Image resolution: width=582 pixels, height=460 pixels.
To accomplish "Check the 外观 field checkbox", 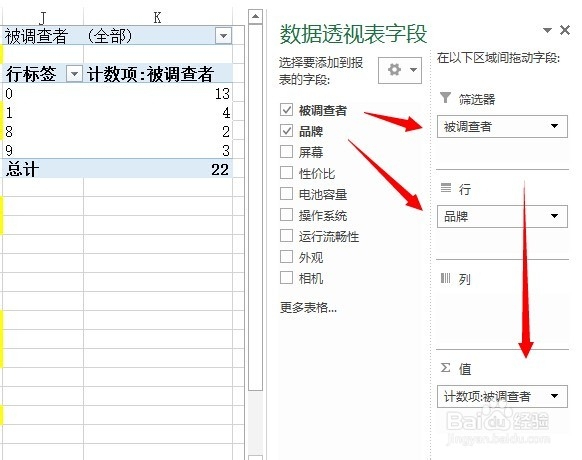I will click(286, 257).
